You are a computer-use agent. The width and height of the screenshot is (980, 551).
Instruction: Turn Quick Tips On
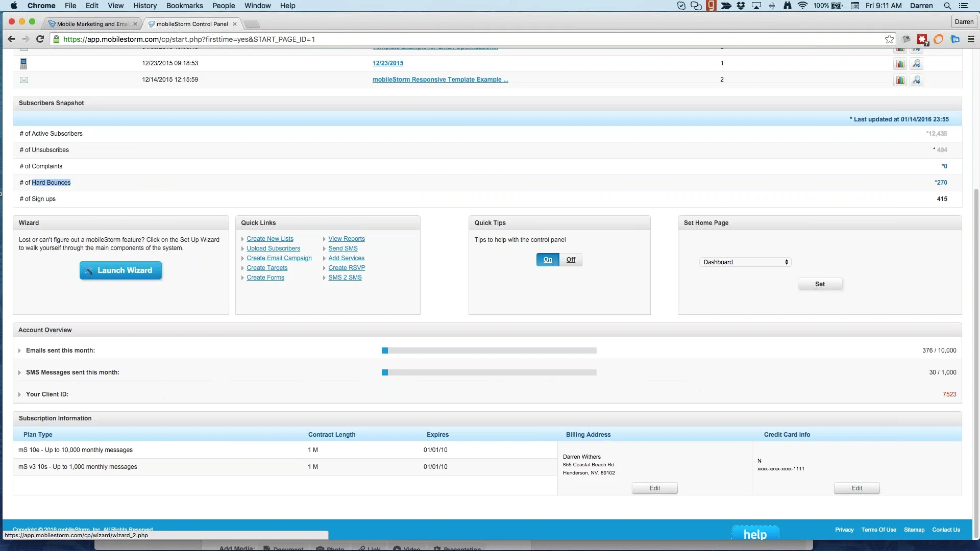click(x=548, y=259)
